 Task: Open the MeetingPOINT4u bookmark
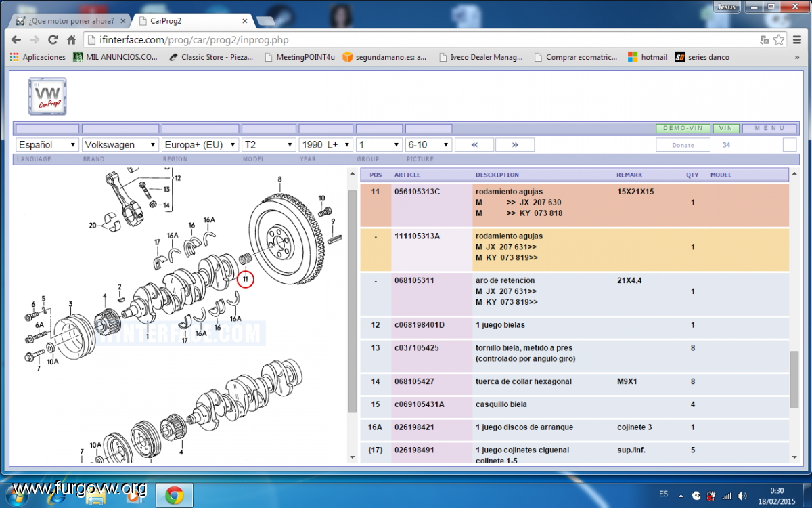(x=299, y=57)
